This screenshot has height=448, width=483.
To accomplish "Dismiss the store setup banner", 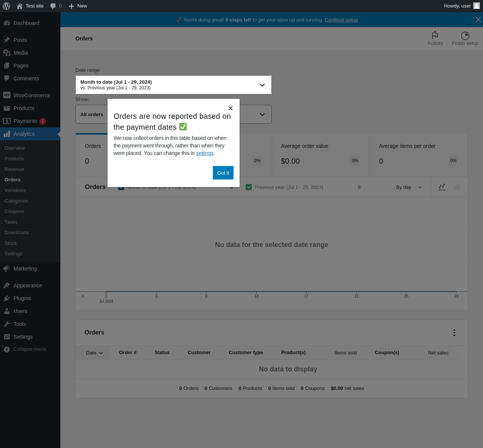I will click(478, 20).
